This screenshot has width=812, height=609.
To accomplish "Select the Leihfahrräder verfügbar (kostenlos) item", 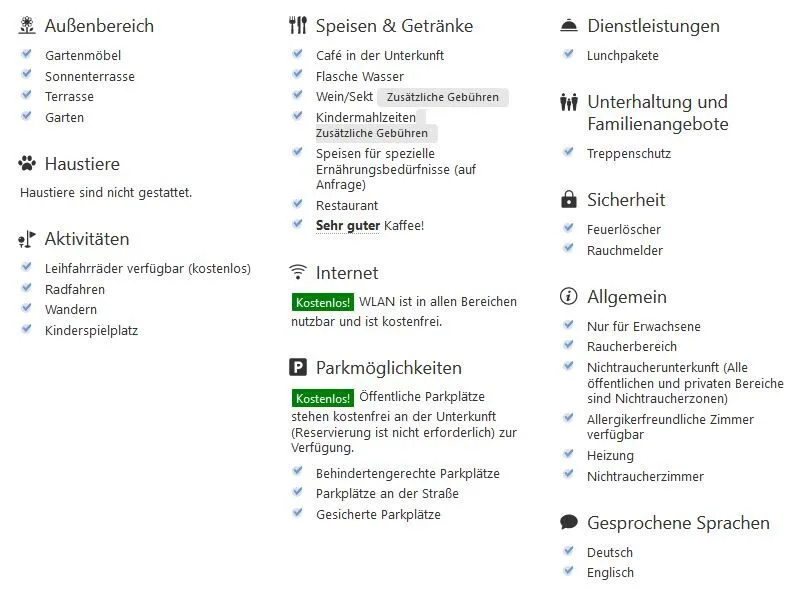I will 148,269.
